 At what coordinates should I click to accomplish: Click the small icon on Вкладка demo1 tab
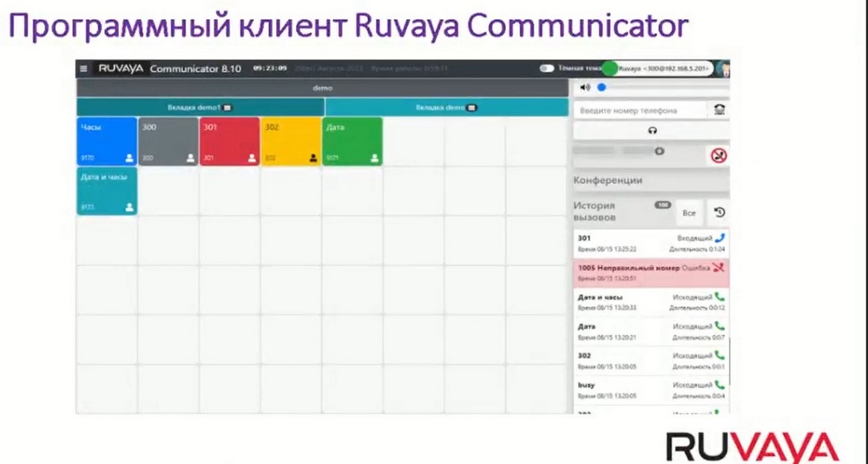click(x=227, y=108)
